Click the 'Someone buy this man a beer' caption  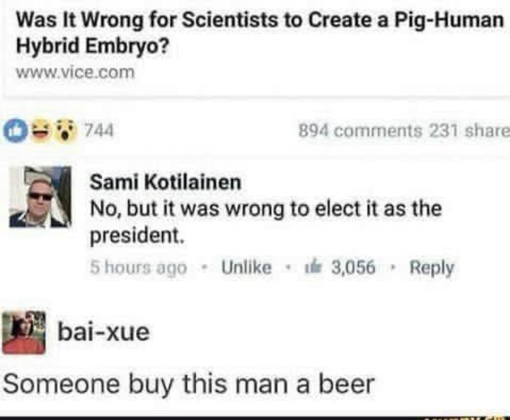click(189, 384)
